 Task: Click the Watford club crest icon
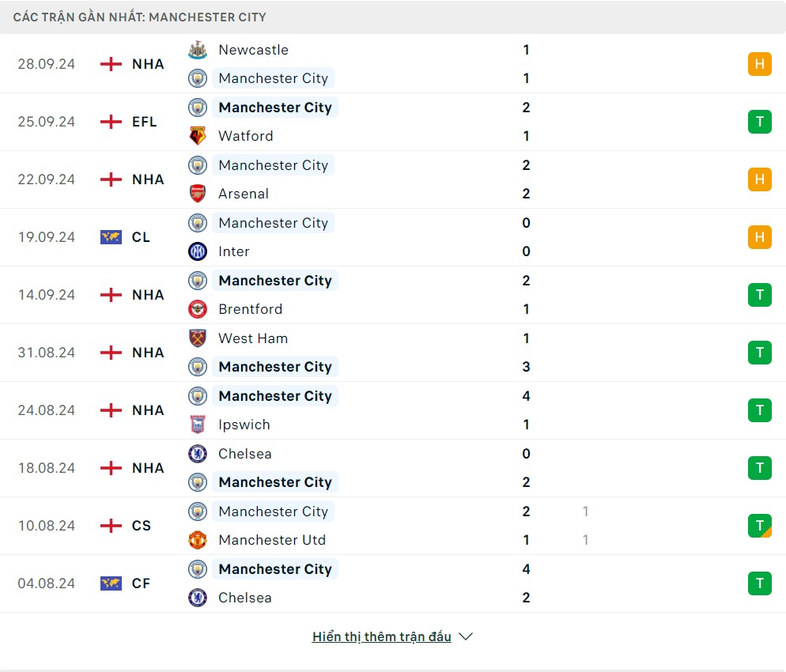click(x=198, y=136)
